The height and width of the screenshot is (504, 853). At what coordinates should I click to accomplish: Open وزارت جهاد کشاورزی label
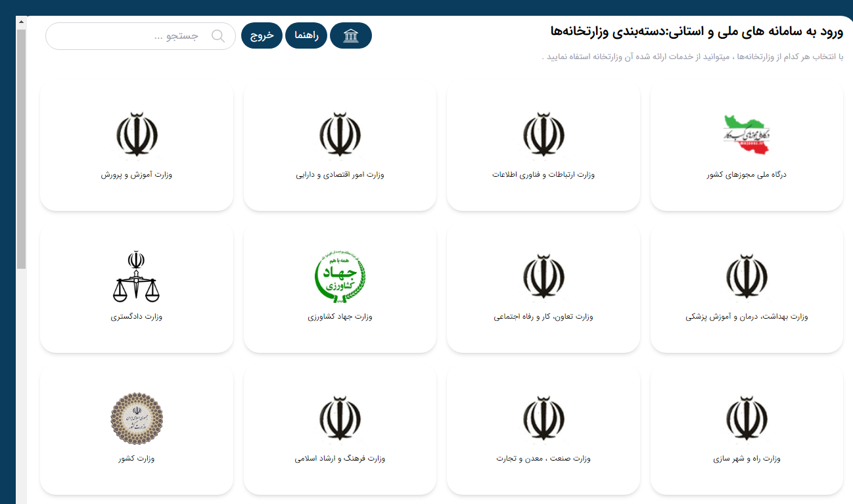pos(340,317)
